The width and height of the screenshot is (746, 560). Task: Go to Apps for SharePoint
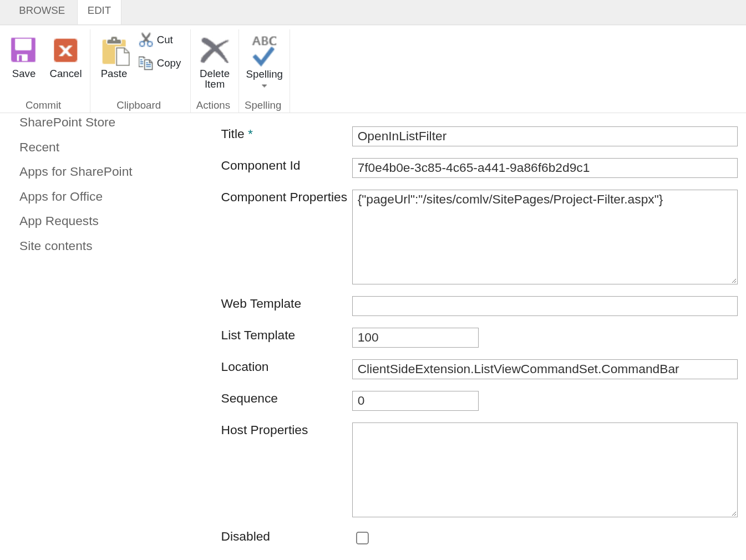(76, 172)
